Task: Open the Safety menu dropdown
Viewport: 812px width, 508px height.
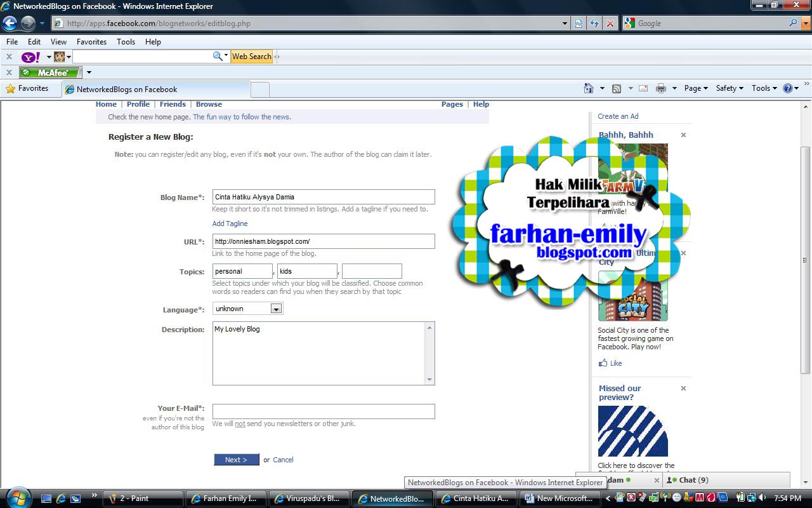Action: tap(730, 88)
